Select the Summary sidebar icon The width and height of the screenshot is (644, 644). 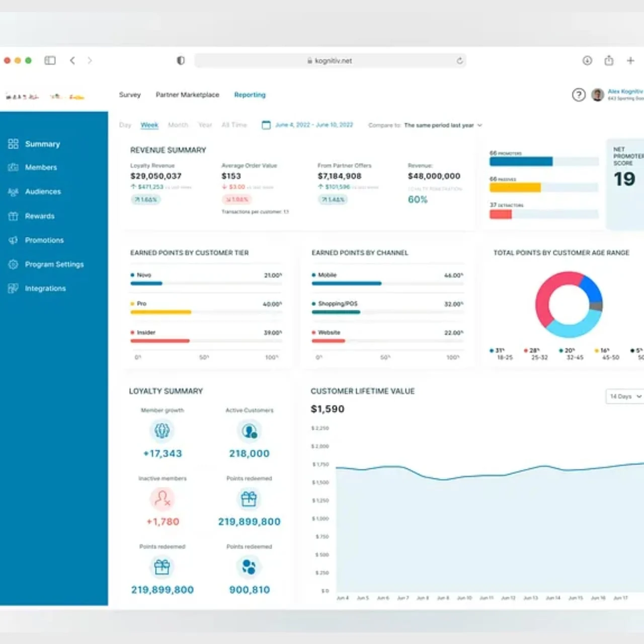pyautogui.click(x=13, y=144)
